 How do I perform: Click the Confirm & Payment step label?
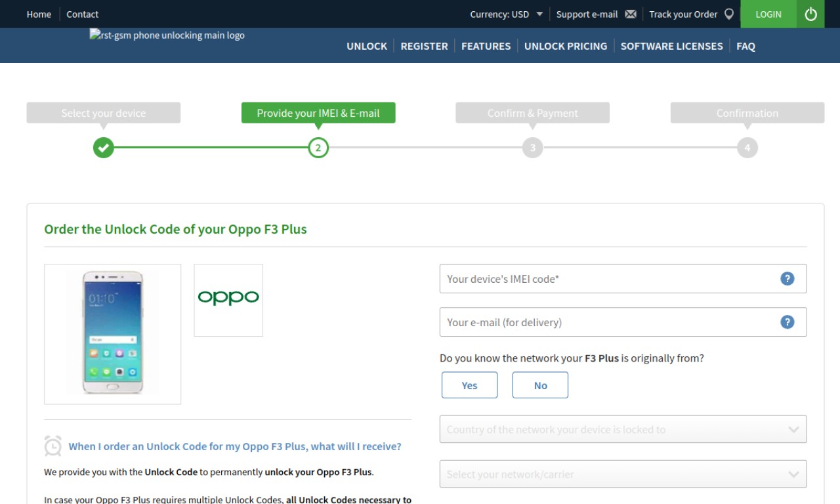click(x=533, y=113)
